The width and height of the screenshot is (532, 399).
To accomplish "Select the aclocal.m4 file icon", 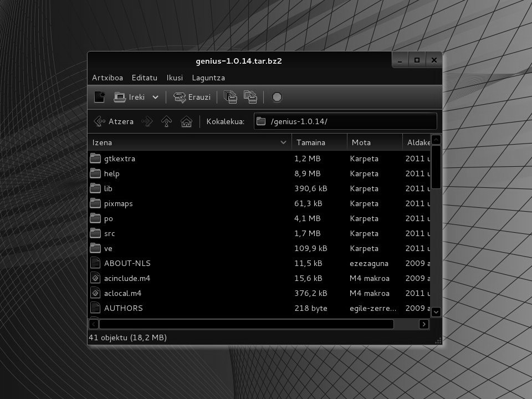I will pos(95,293).
